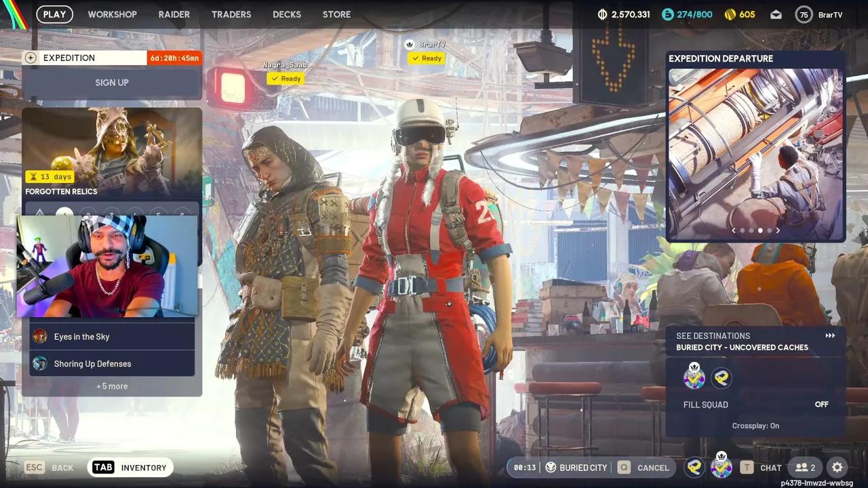Viewport: 868px width, 488px height.
Task: Click the Buried City map icon
Action: tap(551, 468)
